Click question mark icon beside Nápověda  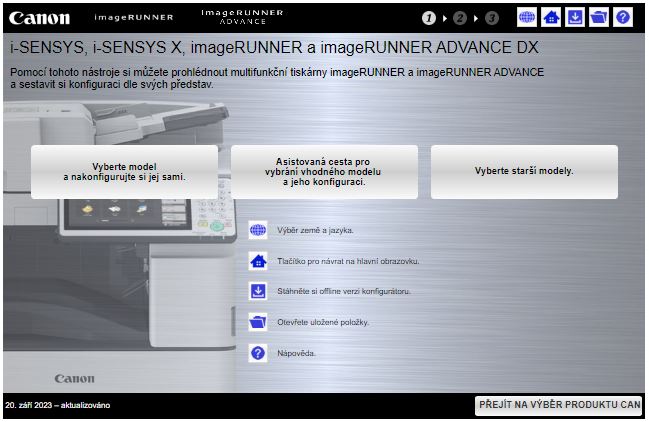pos(258,353)
